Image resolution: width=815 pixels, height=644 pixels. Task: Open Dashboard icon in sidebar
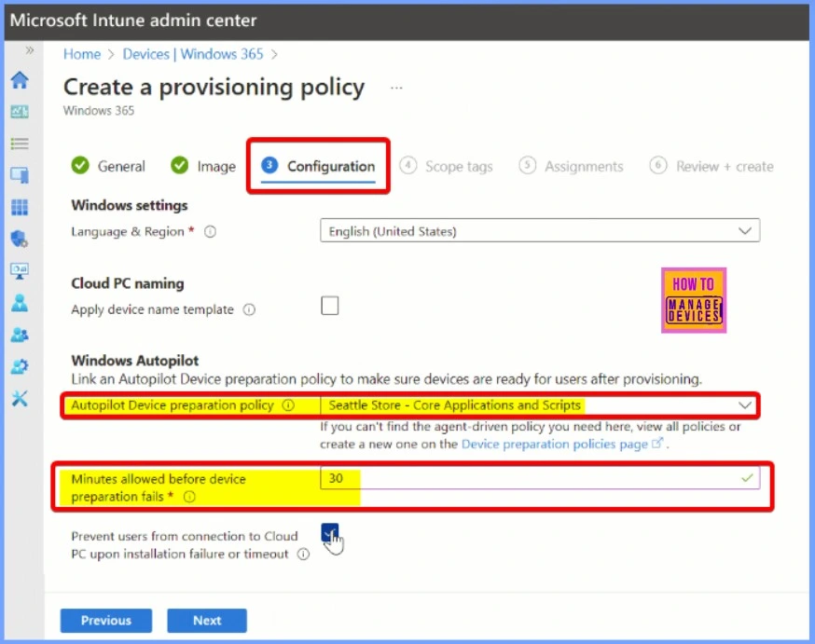coord(20,112)
